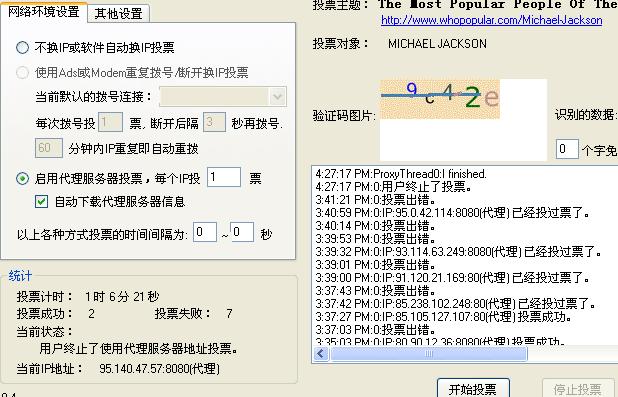Click the minimum time interval field
Image resolution: width=618 pixels, height=397 pixels.
[x=205, y=232]
